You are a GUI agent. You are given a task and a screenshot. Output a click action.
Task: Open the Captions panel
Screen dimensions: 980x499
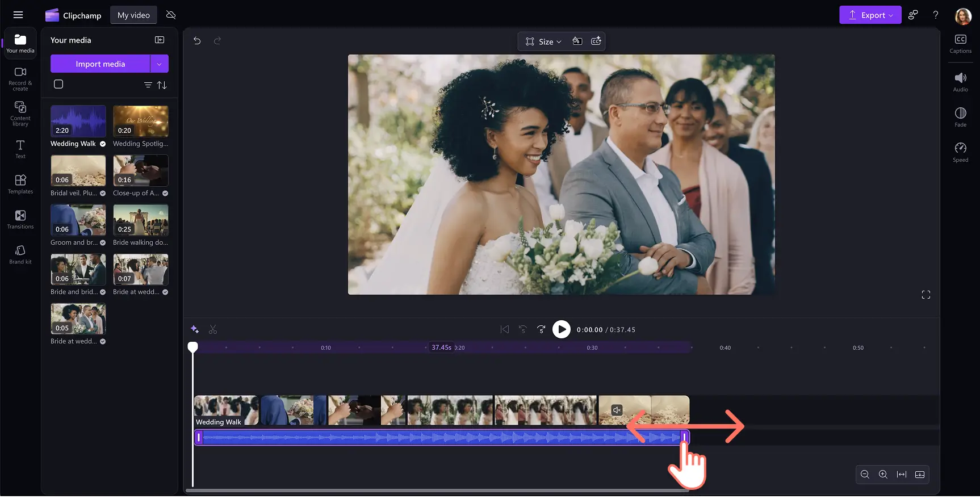[x=960, y=43]
